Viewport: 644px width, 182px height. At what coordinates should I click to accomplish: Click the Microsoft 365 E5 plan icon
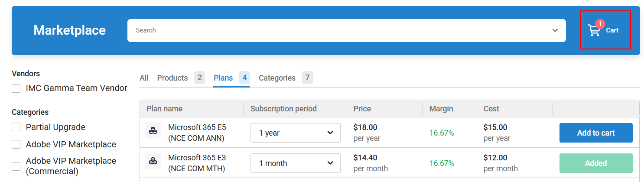(x=153, y=131)
